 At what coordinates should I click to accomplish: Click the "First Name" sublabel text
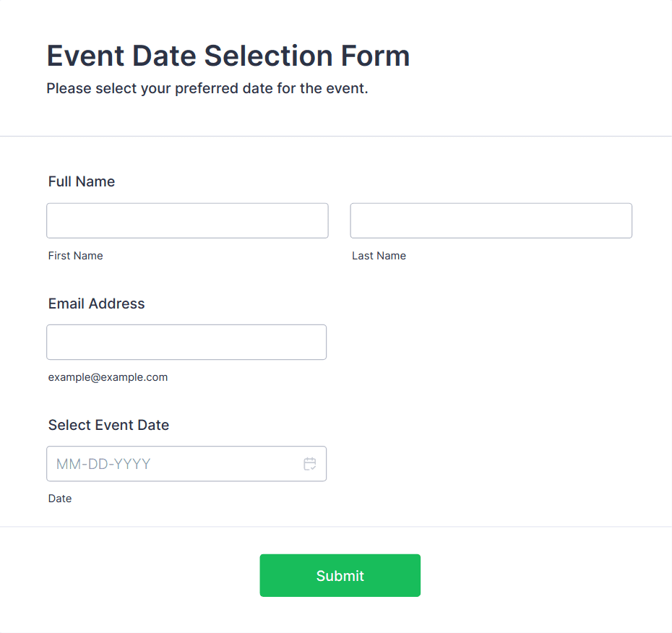pyautogui.click(x=76, y=256)
